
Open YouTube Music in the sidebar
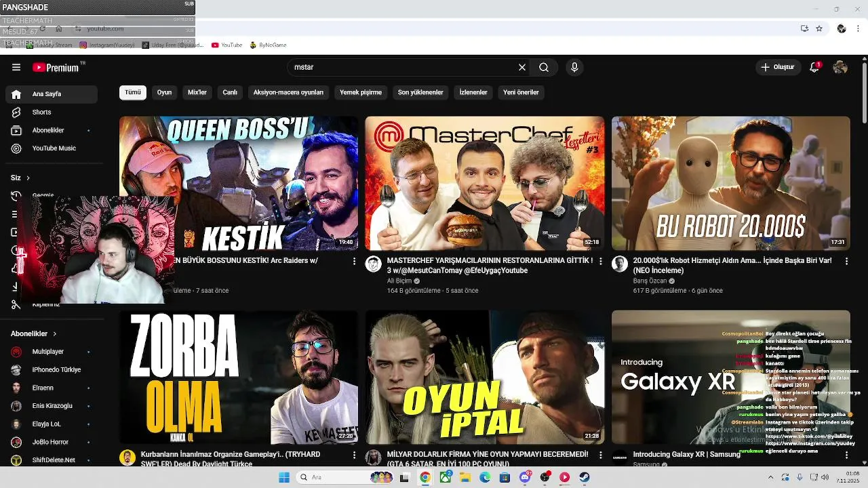coord(52,148)
